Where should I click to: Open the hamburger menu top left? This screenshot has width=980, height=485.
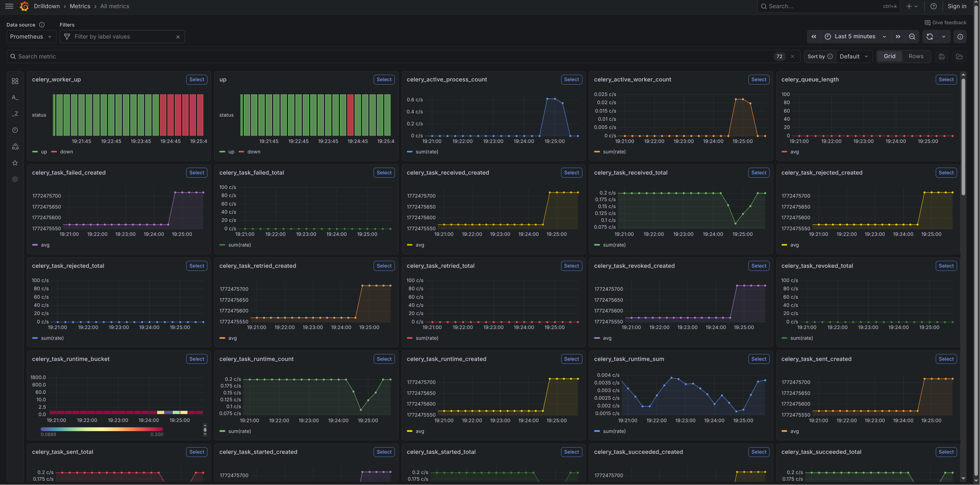(x=9, y=6)
